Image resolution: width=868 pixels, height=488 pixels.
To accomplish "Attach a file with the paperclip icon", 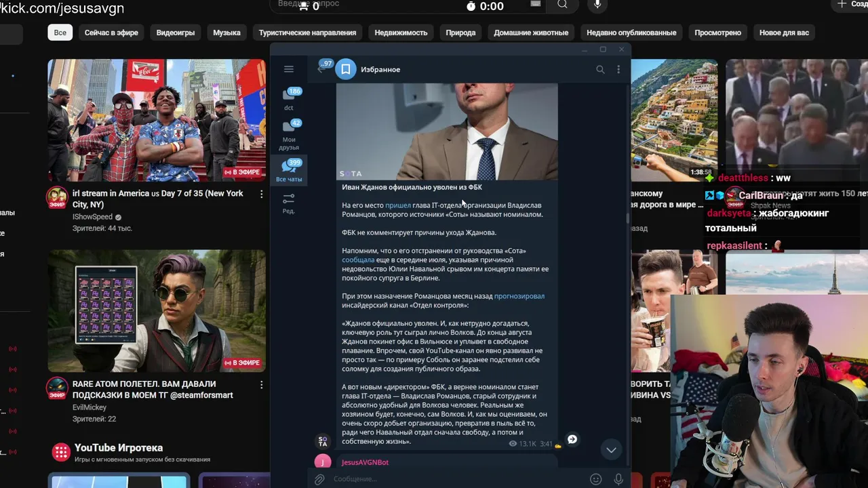I will [319, 479].
